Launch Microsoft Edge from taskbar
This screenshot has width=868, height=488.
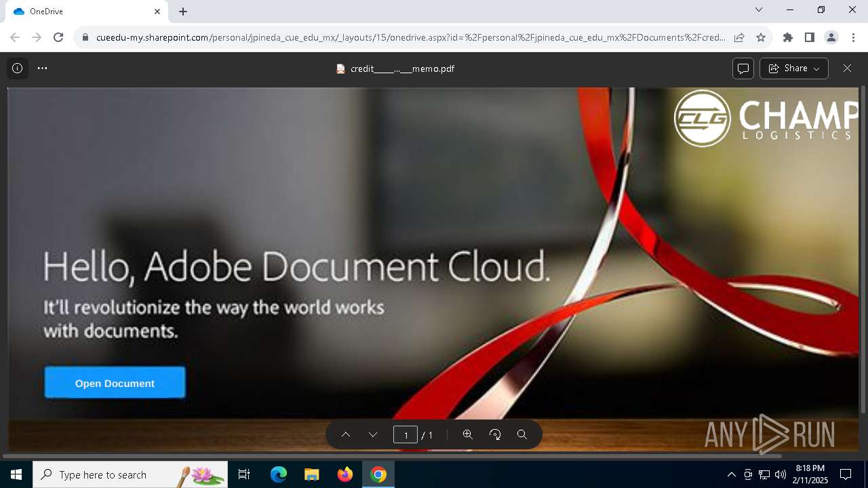(x=279, y=474)
